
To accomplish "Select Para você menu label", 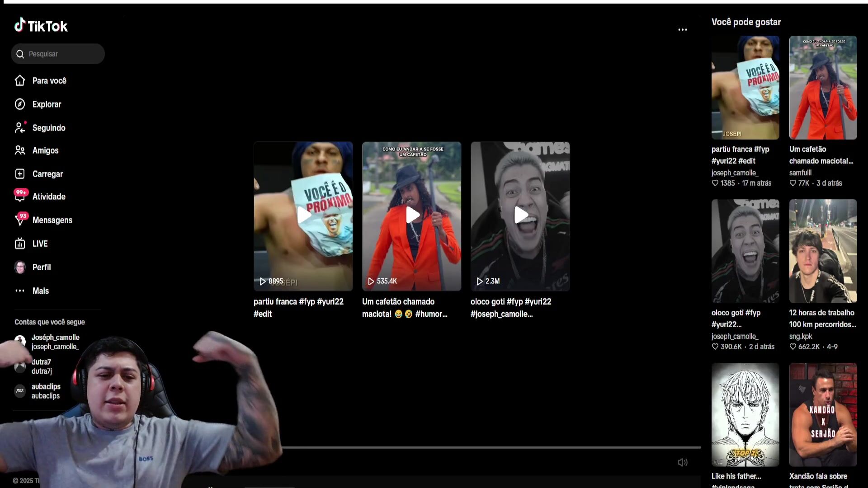I will (49, 80).
